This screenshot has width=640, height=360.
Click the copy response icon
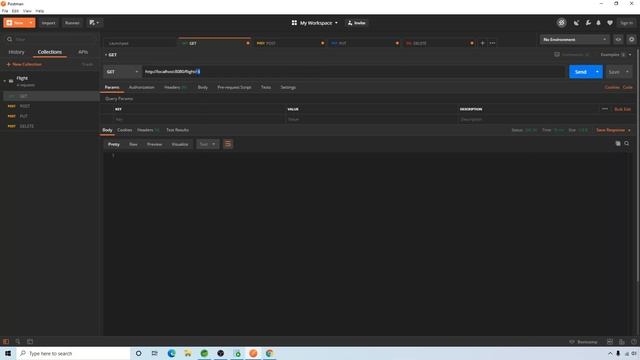618,144
